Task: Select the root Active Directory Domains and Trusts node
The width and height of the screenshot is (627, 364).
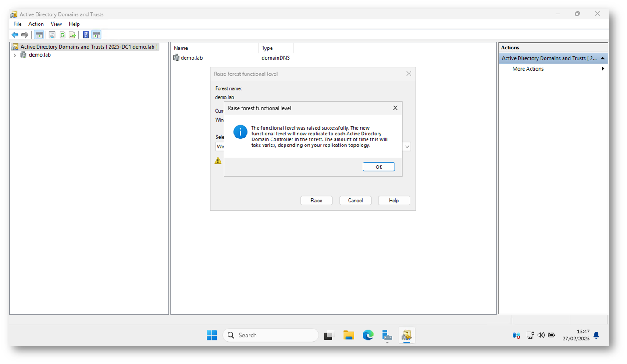Action: (85, 47)
